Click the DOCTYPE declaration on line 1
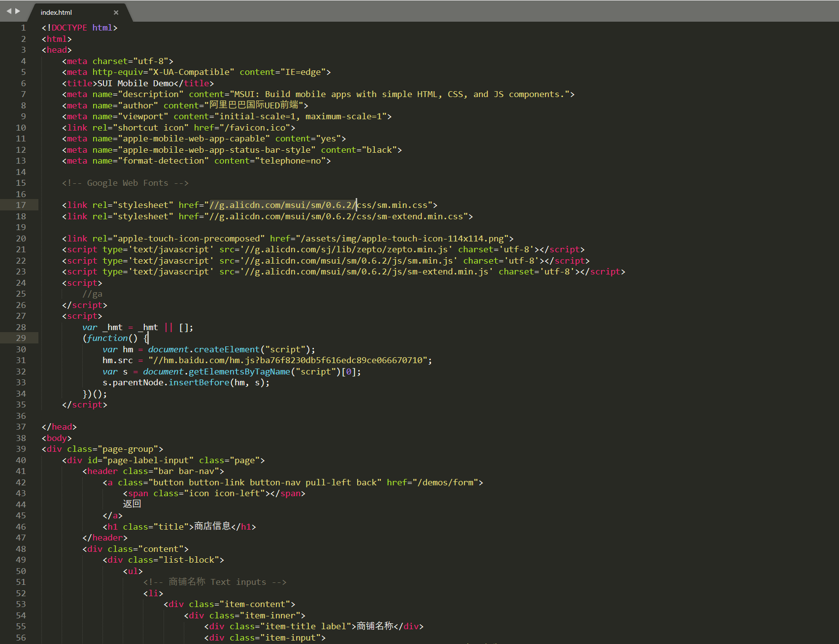This screenshot has width=839, height=644. tap(80, 28)
